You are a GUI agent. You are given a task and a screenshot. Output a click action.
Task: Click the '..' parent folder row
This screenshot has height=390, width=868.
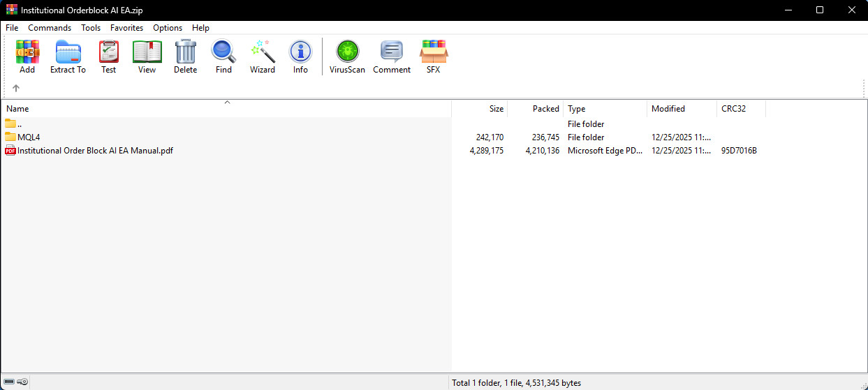(x=226, y=124)
